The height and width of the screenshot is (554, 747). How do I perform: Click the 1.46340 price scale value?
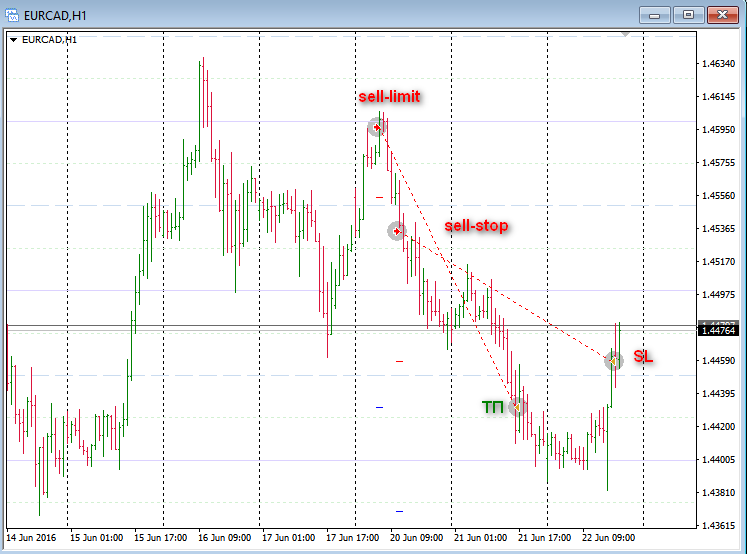point(718,63)
